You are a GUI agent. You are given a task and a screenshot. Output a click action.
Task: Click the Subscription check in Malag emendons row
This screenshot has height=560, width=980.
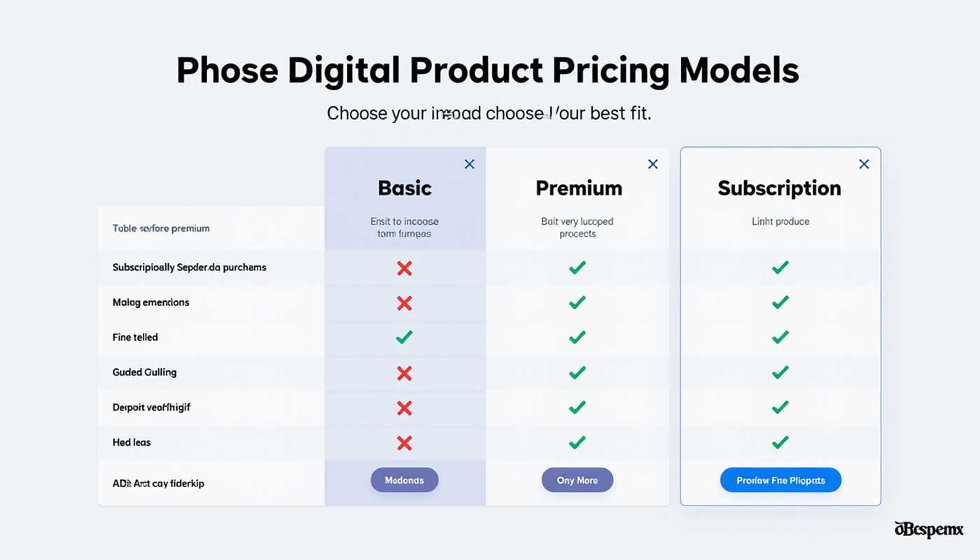pos(780,302)
